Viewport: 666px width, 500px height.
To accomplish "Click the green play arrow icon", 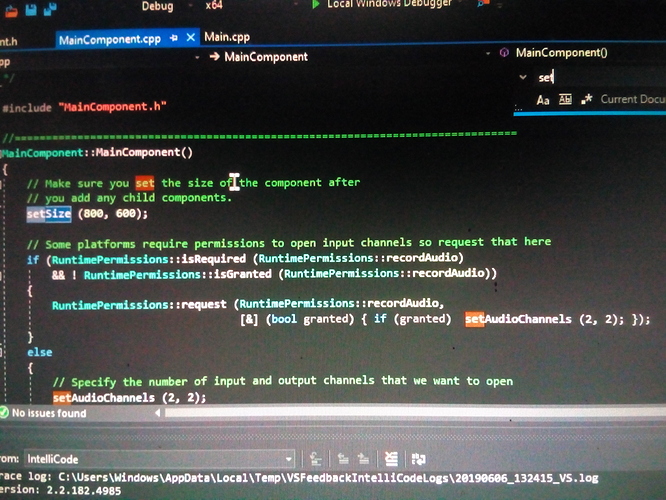I will click(316, 4).
